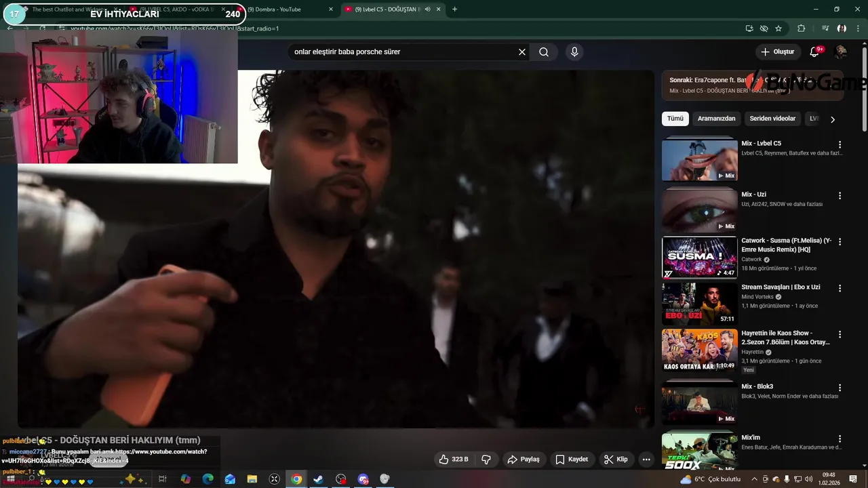The image size is (868, 488).
Task: Click the YouTube search magnifier button
Action: pyautogui.click(x=544, y=52)
